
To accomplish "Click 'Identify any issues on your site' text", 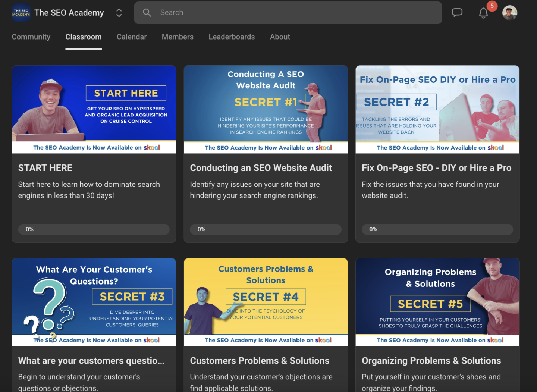I will click(x=255, y=190).
